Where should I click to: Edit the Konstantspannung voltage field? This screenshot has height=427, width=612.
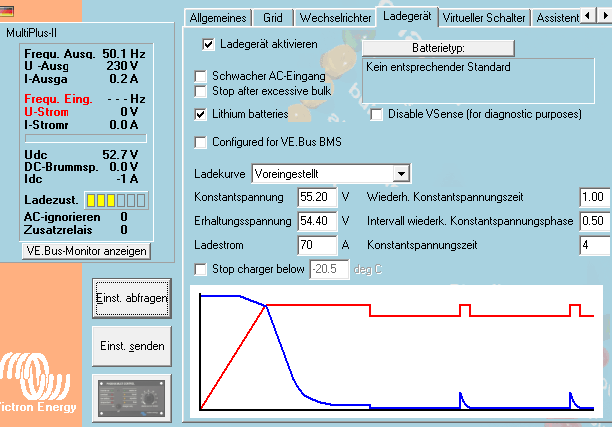pos(317,197)
